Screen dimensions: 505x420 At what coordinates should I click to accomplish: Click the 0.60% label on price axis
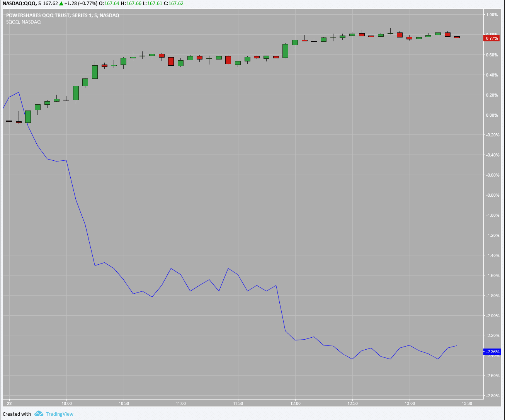pyautogui.click(x=492, y=55)
